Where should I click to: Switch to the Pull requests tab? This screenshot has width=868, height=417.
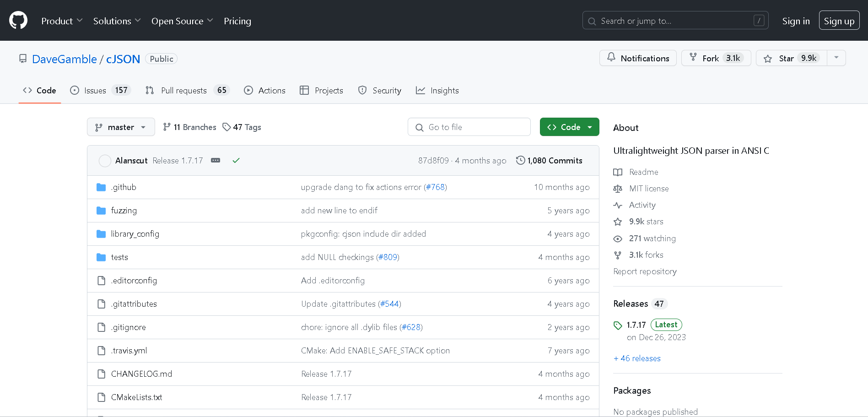(x=183, y=91)
